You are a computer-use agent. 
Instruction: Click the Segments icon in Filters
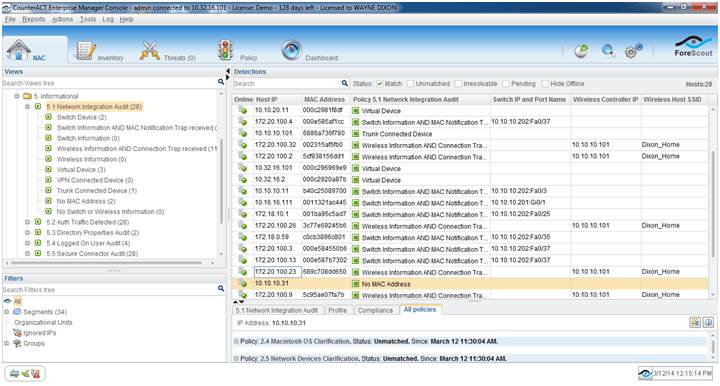(x=17, y=312)
